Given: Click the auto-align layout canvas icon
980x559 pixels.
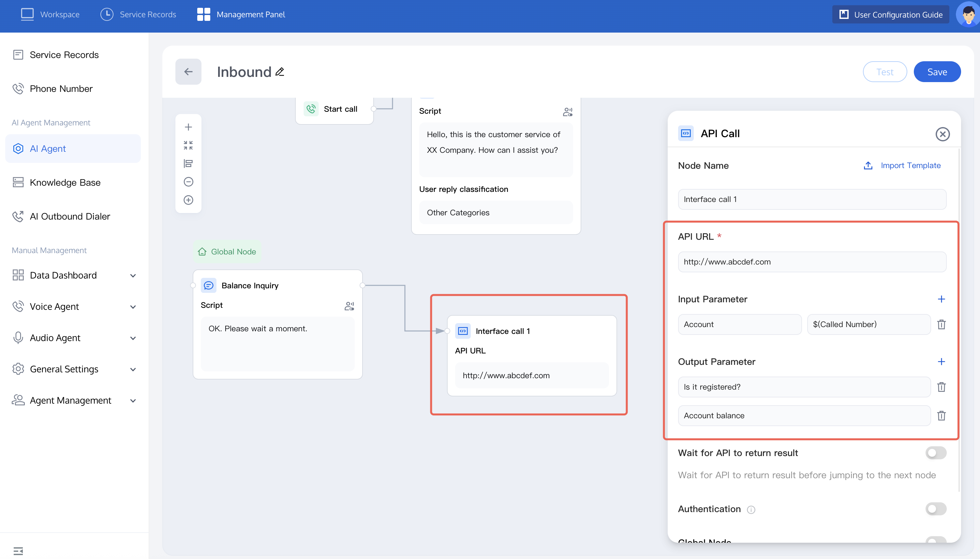Looking at the screenshot, I should 188,164.
